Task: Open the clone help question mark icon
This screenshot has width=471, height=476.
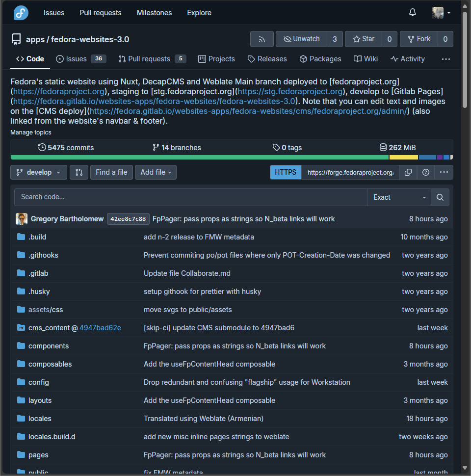Action: click(x=426, y=172)
